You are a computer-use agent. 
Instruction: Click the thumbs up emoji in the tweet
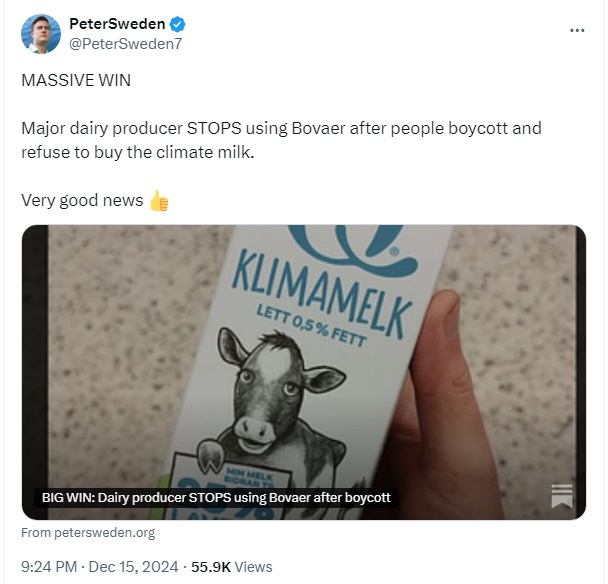tap(159, 200)
